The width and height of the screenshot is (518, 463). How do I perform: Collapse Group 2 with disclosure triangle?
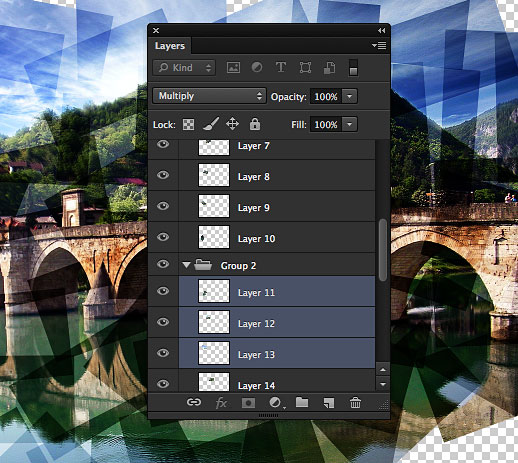click(x=186, y=265)
